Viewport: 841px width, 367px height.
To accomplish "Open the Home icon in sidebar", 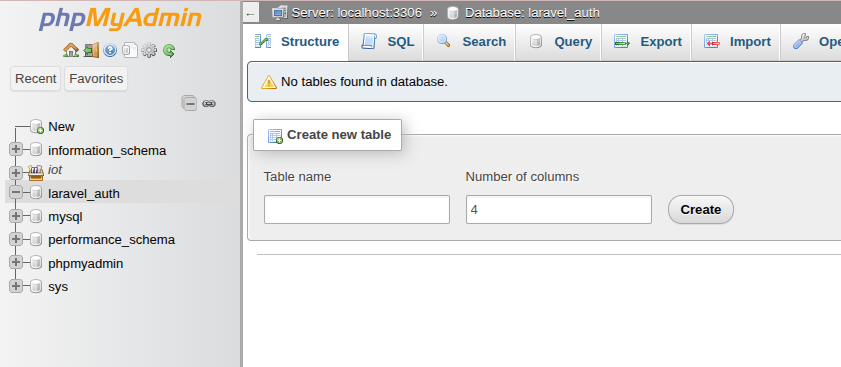I will (x=70, y=50).
